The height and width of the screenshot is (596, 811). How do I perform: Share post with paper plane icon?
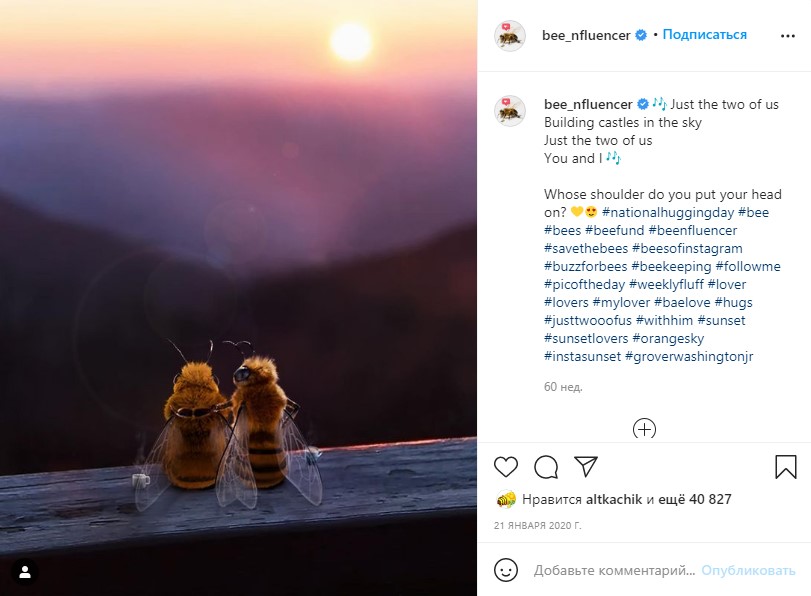pyautogui.click(x=585, y=467)
